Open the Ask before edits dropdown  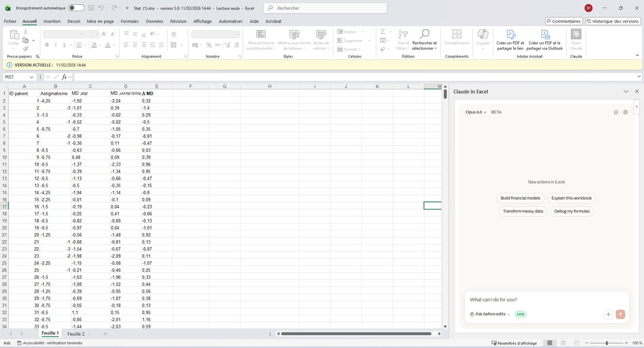coord(490,314)
